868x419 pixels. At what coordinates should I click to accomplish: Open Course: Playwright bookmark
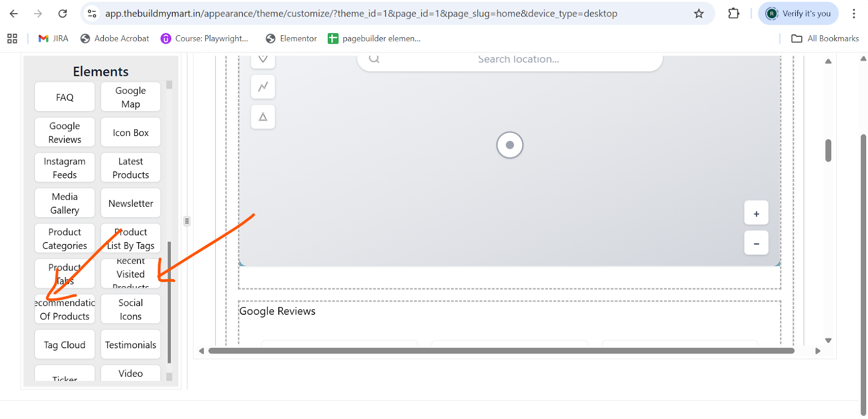204,39
